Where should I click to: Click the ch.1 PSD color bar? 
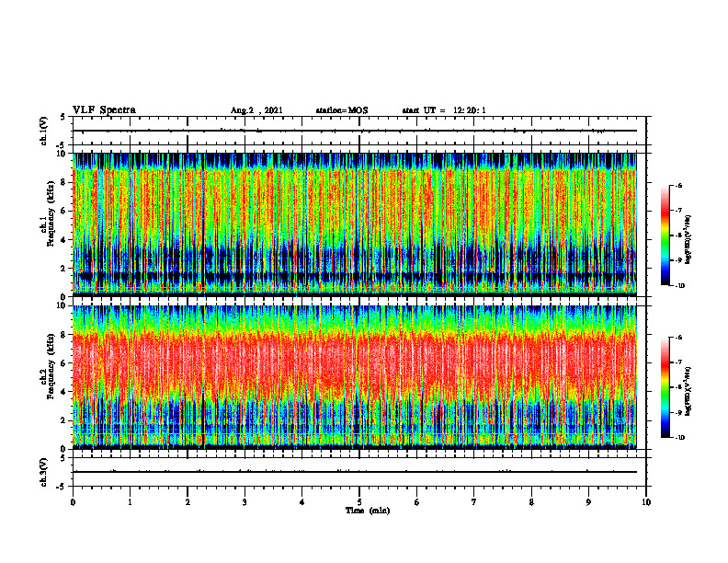pyautogui.click(x=665, y=236)
